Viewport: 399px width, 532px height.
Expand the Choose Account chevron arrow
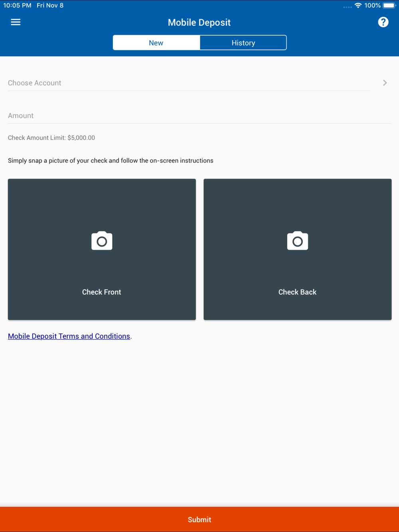pos(385,83)
